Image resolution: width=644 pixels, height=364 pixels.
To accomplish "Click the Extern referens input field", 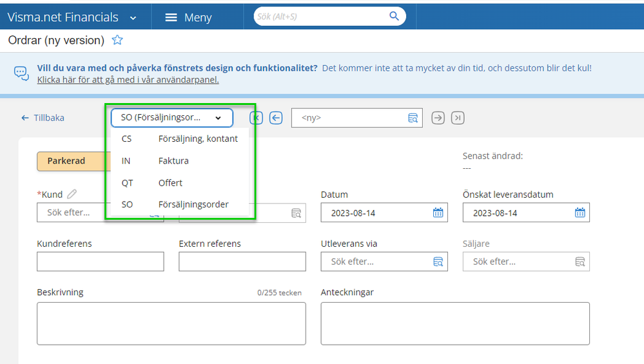I will pos(242,262).
